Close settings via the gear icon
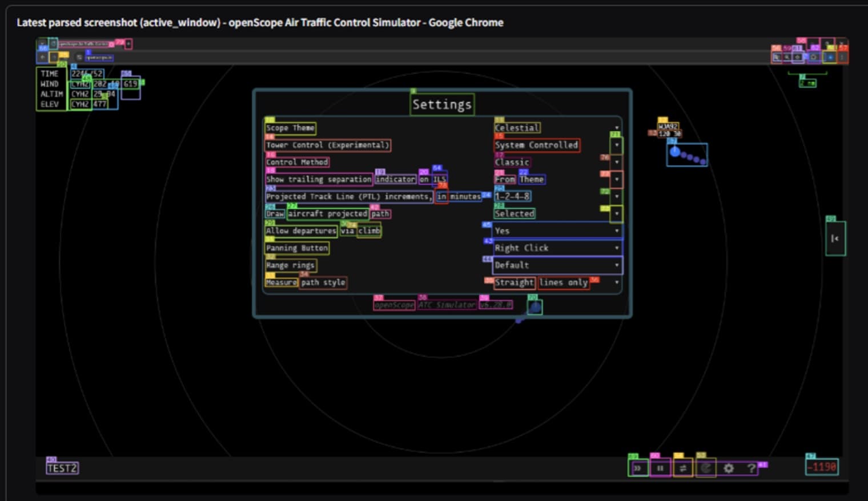This screenshot has height=501, width=868. pyautogui.click(x=729, y=468)
